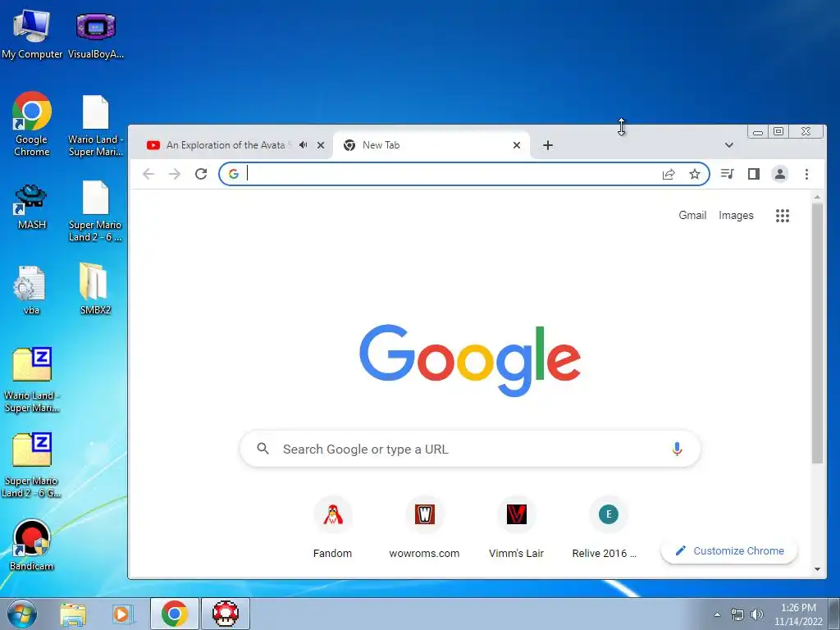Select the MASH desktop shortcut
Screen dimensions: 840x630
[x=32, y=207]
